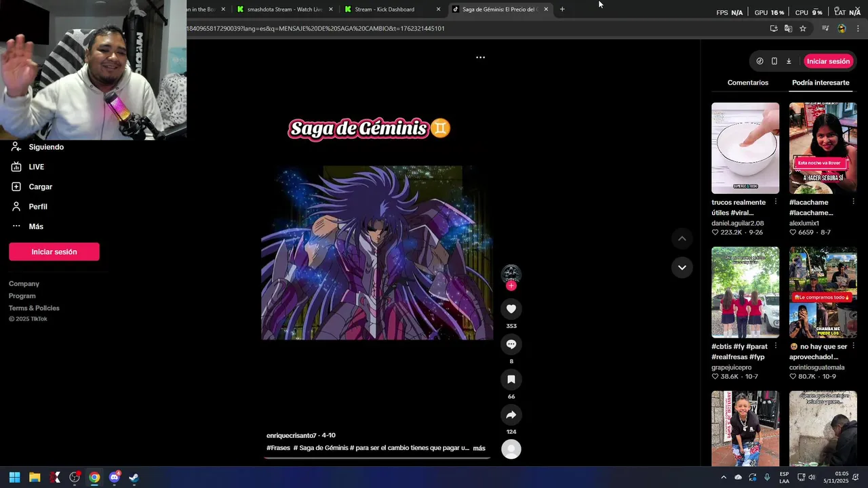
Task: Switch to Stream - Kick Dashboard tab
Action: (392, 9)
